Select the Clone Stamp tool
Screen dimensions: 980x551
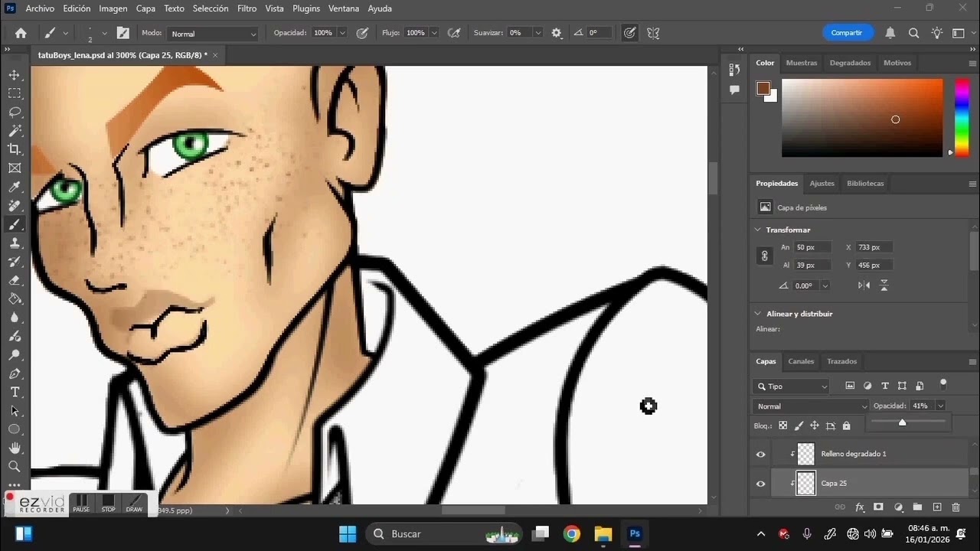coord(15,243)
